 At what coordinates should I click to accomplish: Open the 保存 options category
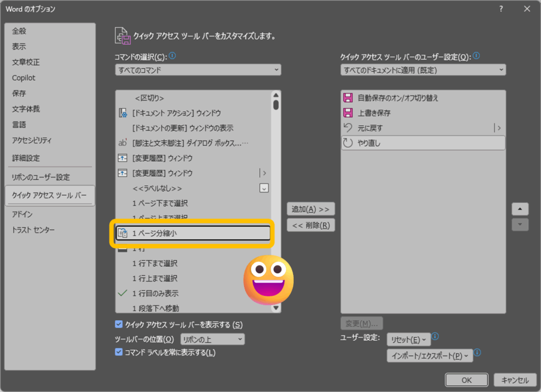pos(20,94)
